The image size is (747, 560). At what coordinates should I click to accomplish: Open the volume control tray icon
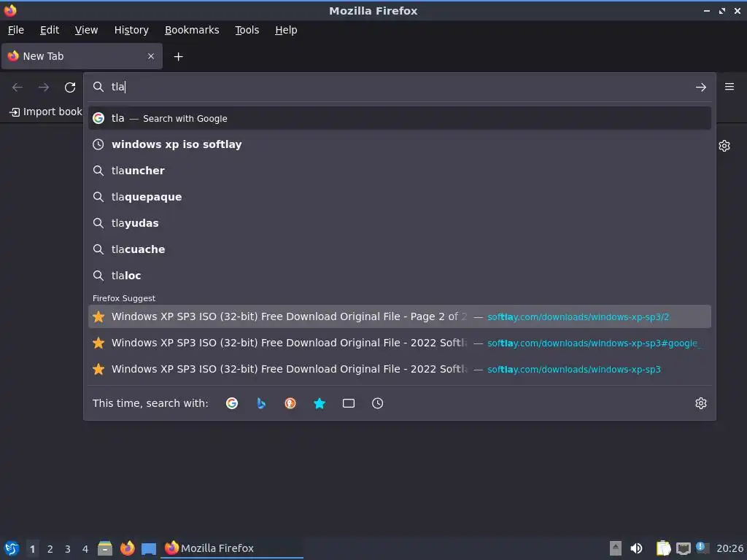636,548
